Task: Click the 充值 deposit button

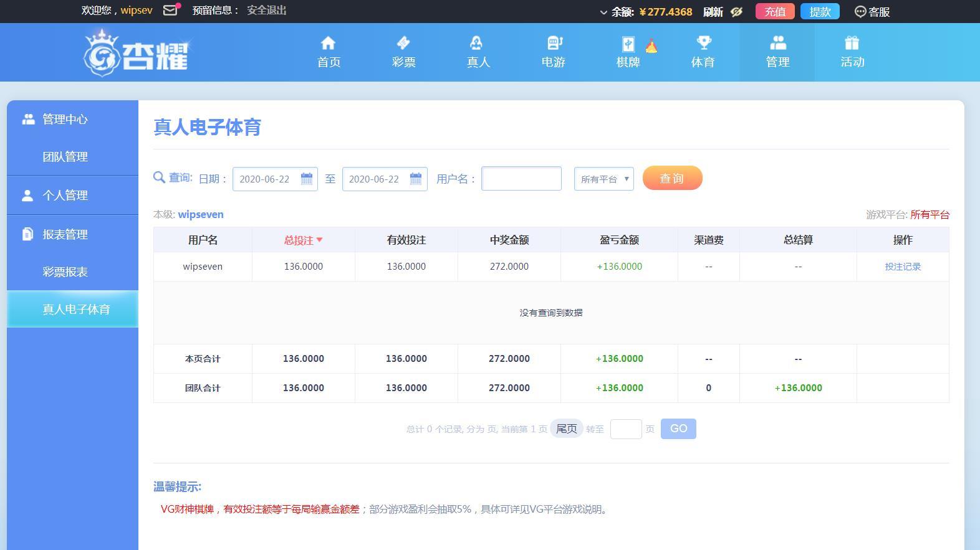Action: 775,12
